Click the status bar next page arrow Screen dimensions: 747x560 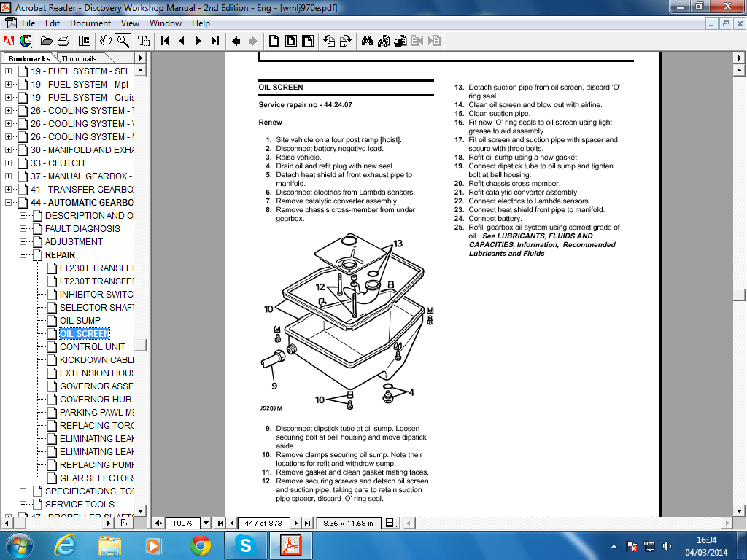click(296, 523)
